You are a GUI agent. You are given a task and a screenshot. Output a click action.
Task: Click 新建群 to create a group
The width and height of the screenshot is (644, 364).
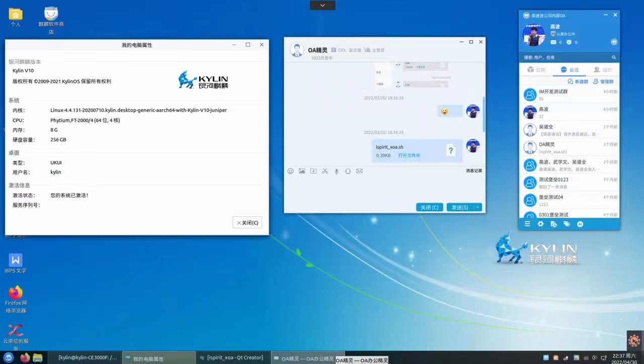[x=578, y=81]
